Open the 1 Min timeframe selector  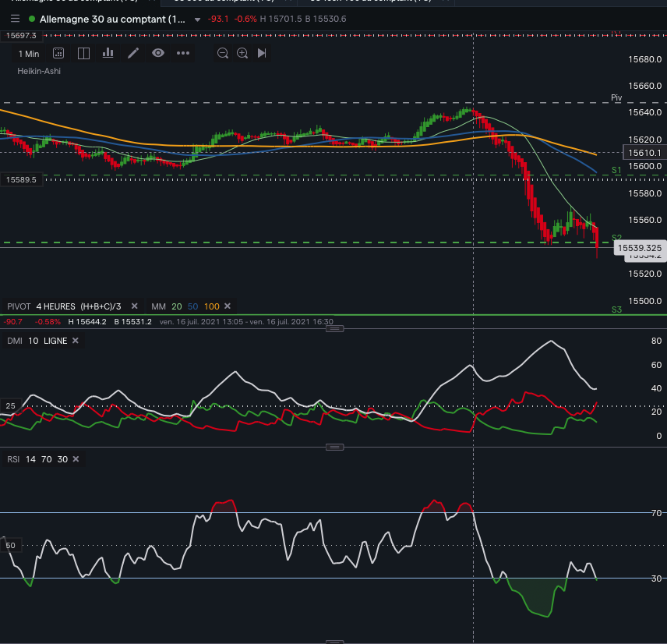pyautogui.click(x=29, y=54)
